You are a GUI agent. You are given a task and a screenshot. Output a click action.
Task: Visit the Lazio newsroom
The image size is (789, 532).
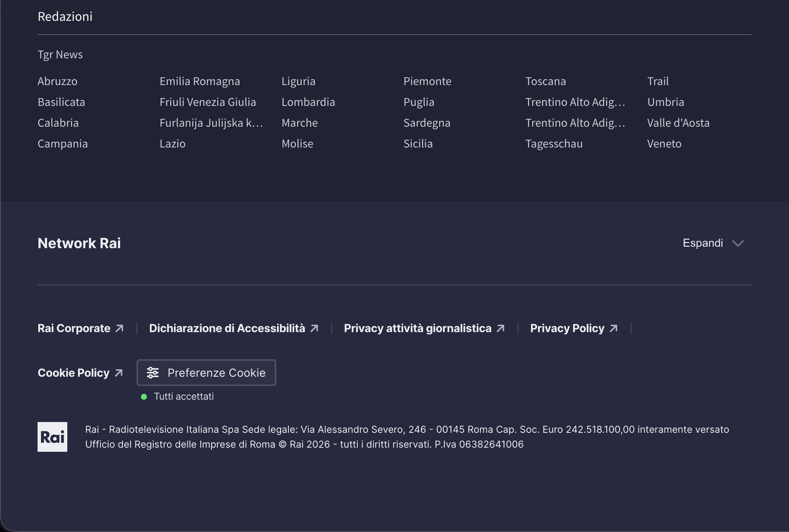click(x=173, y=144)
